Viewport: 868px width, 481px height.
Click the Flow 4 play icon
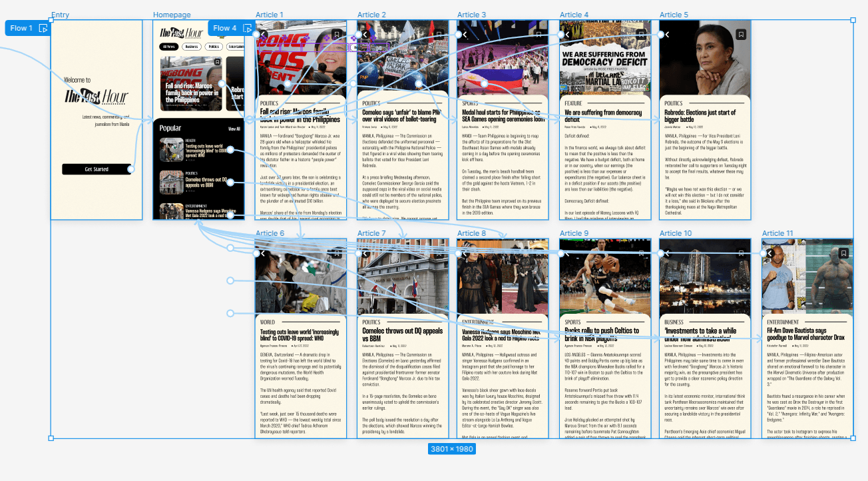[247, 28]
